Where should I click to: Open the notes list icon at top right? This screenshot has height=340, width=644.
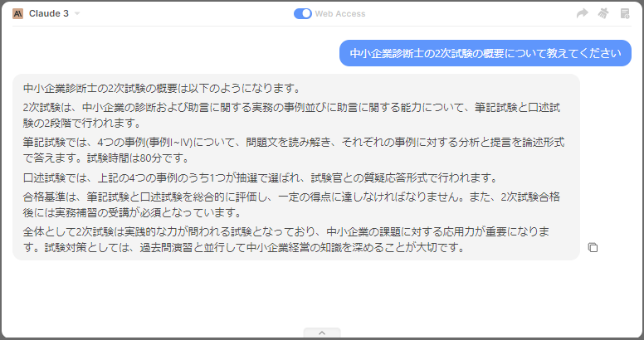tap(625, 13)
